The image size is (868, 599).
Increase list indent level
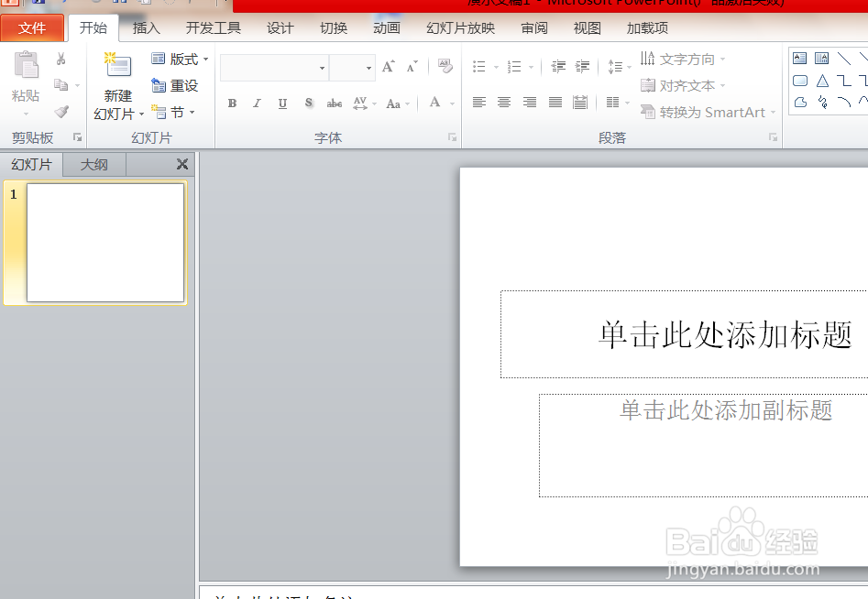pyautogui.click(x=582, y=67)
